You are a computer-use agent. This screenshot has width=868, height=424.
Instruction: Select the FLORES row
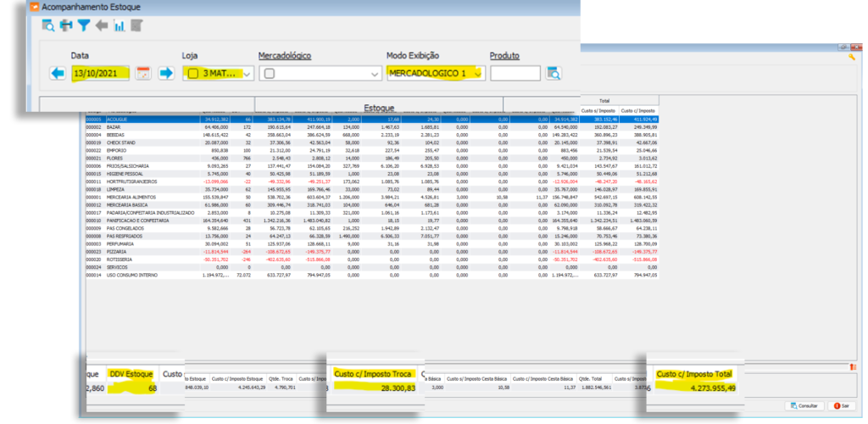372,158
